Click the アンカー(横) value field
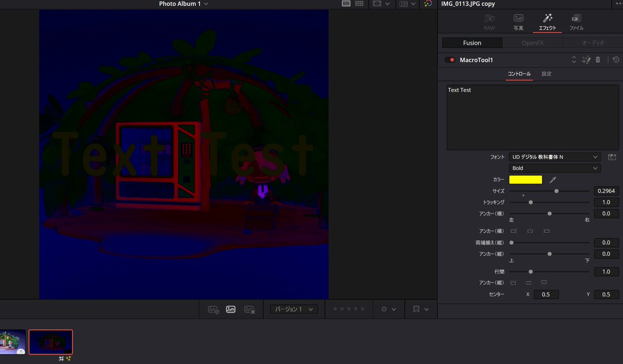The image size is (623, 364). [606, 213]
